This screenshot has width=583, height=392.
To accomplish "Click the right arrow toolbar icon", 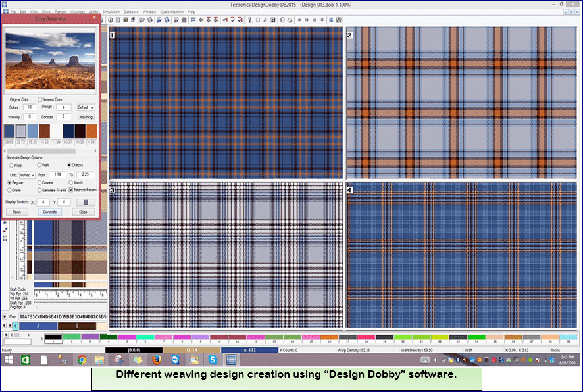I will 307,20.
